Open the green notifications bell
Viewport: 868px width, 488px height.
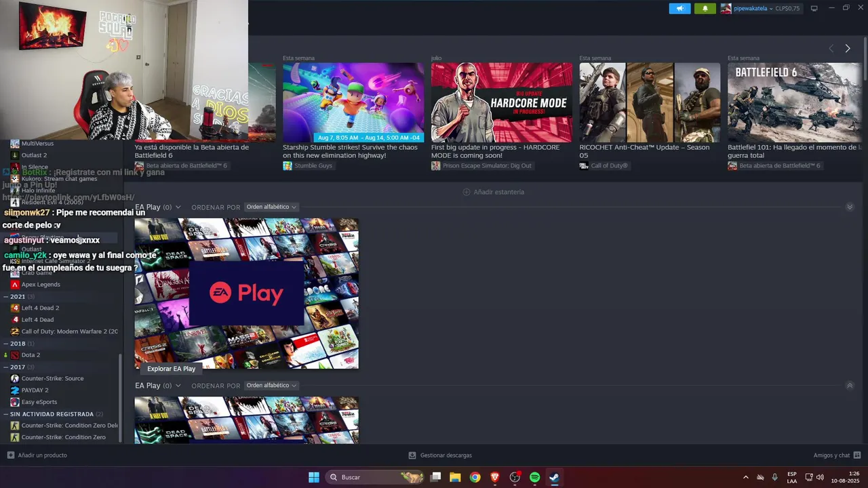coord(705,8)
